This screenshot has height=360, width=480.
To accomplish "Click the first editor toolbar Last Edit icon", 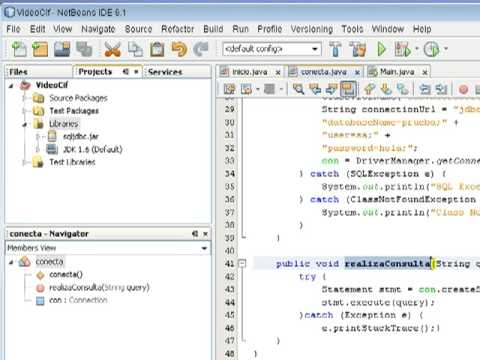I will tap(229, 89).
